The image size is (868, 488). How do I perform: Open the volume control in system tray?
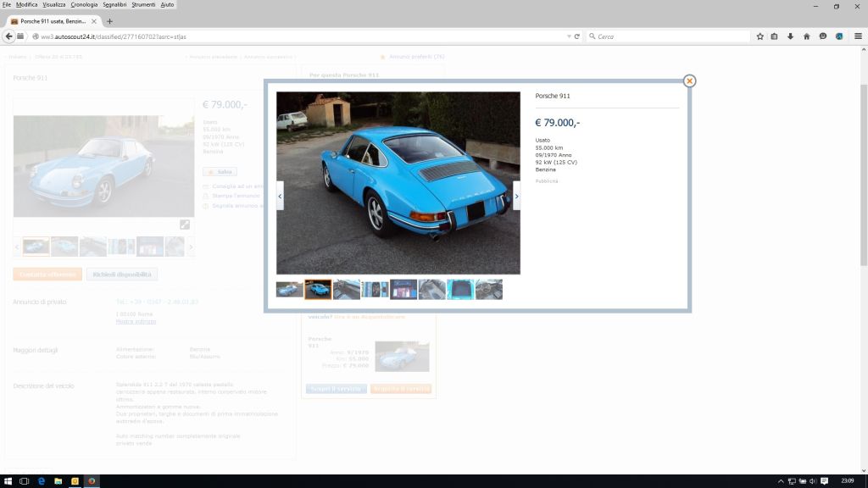pos(813,481)
